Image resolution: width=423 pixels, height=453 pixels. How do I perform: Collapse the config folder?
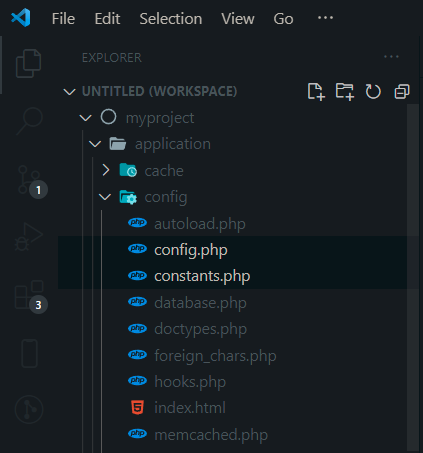point(105,197)
